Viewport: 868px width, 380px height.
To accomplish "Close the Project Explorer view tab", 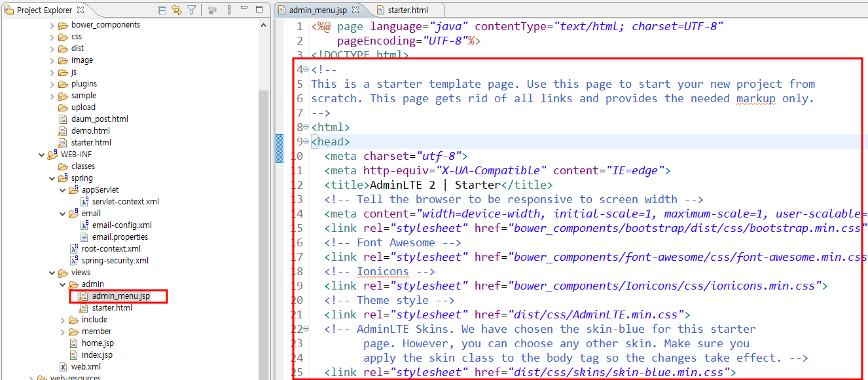I will 81,10.
